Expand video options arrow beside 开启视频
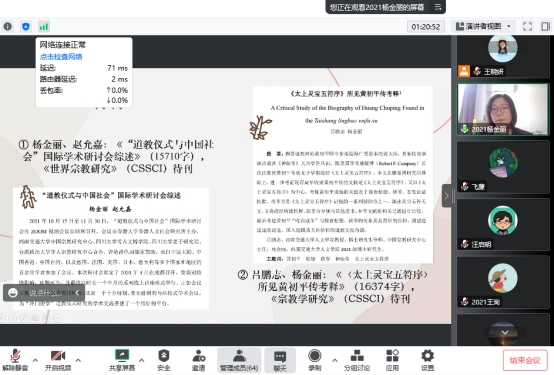 tap(78, 360)
